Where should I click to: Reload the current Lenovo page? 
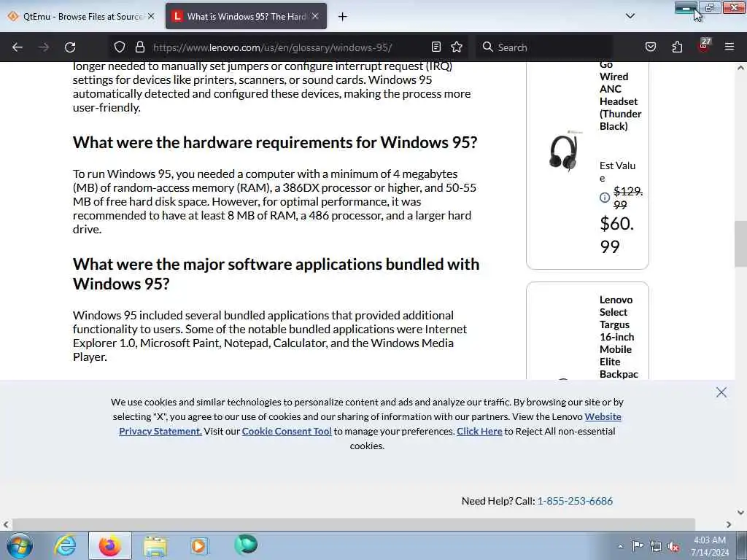point(70,47)
